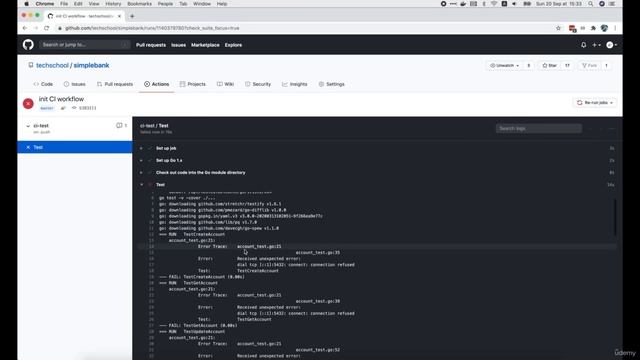Open the user avatar menu
640x360 pixels.
[x=611, y=45]
